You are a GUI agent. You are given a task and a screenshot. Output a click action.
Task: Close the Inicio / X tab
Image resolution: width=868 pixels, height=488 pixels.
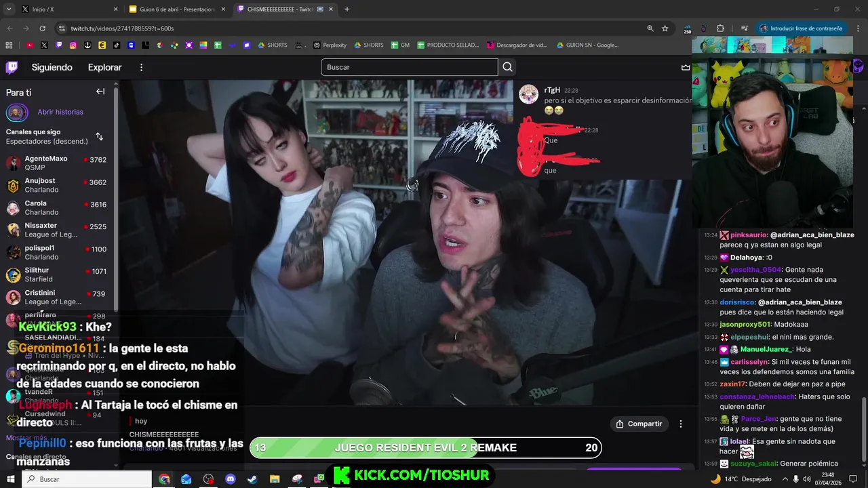click(115, 9)
